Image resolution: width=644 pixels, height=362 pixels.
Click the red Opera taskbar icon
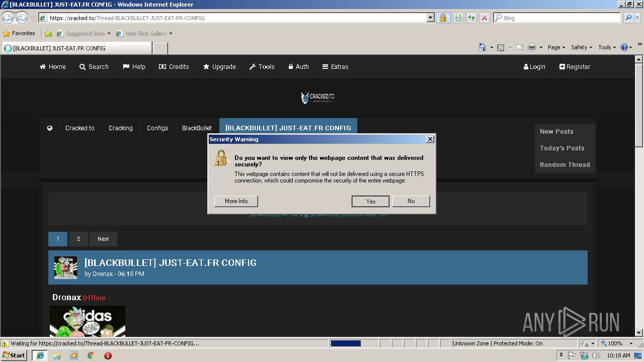coord(108,355)
